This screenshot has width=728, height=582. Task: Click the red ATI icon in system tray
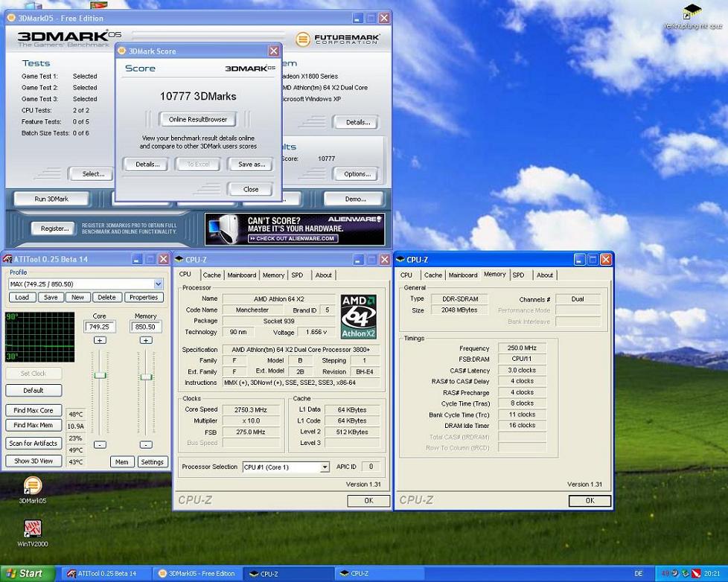tap(695, 574)
